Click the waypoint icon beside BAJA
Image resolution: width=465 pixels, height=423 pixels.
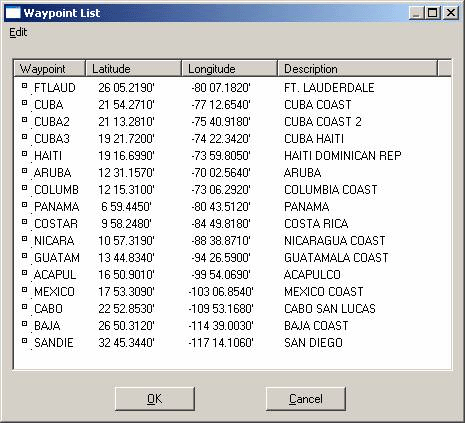24,324
